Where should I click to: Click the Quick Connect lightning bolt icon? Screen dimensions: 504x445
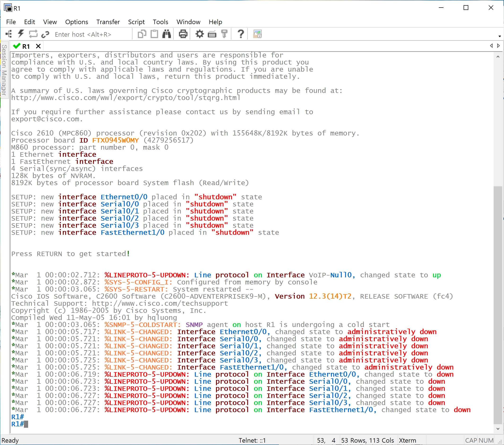click(21, 34)
